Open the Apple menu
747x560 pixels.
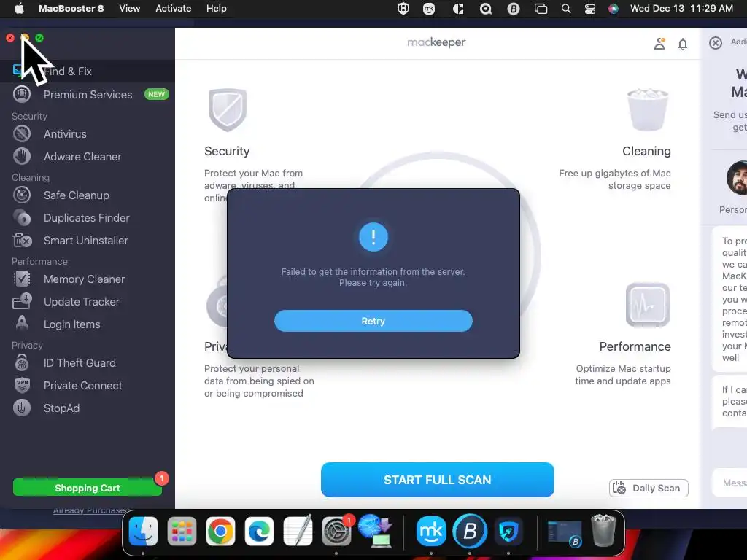pos(19,9)
